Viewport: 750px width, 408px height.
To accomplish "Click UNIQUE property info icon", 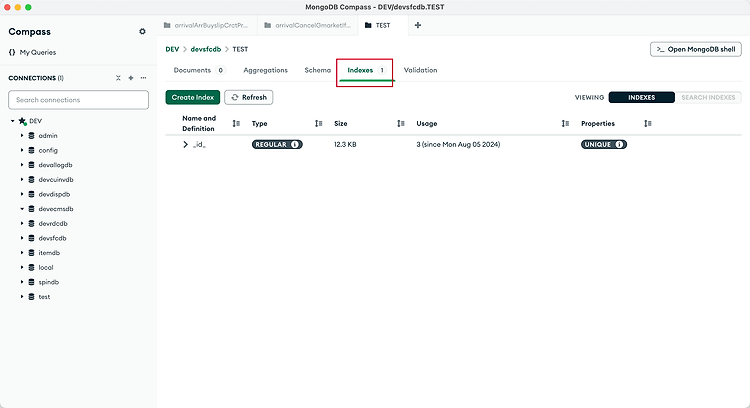I will click(619, 144).
